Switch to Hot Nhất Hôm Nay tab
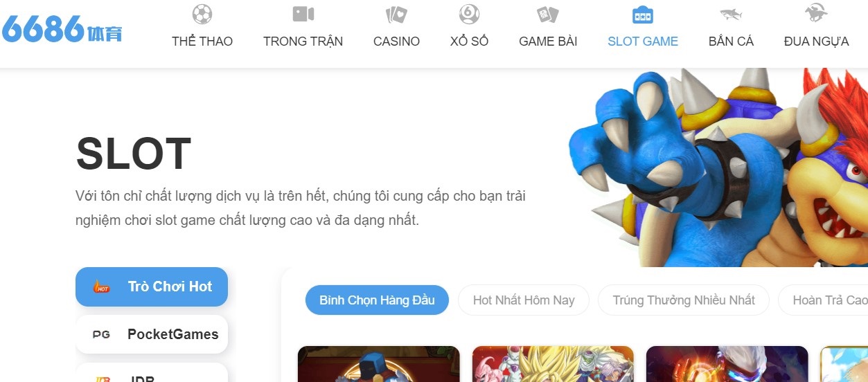Viewport: 868px width, 382px height. [524, 300]
